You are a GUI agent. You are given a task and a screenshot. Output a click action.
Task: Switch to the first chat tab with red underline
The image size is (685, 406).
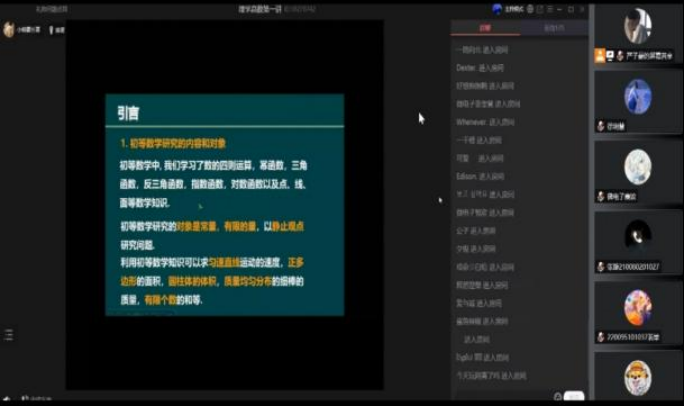click(485, 29)
